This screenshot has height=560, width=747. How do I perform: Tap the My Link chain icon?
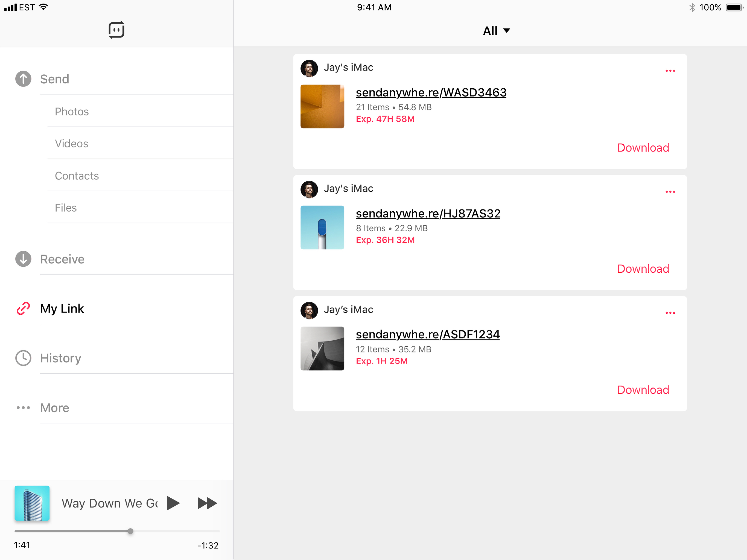[23, 308]
